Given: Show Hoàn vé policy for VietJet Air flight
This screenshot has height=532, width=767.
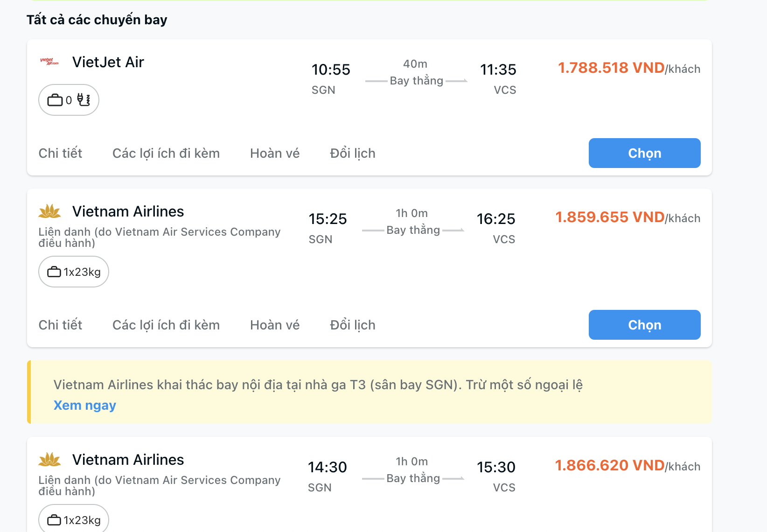Looking at the screenshot, I should (x=275, y=153).
